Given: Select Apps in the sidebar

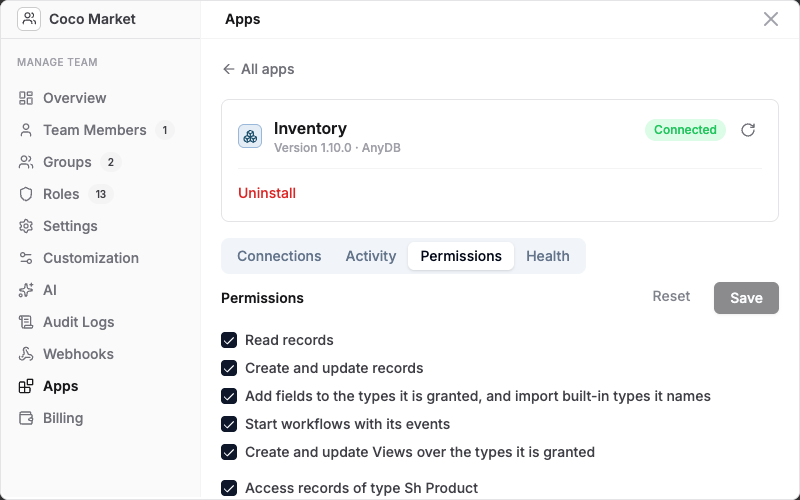Looking at the screenshot, I should pyautogui.click(x=61, y=386).
